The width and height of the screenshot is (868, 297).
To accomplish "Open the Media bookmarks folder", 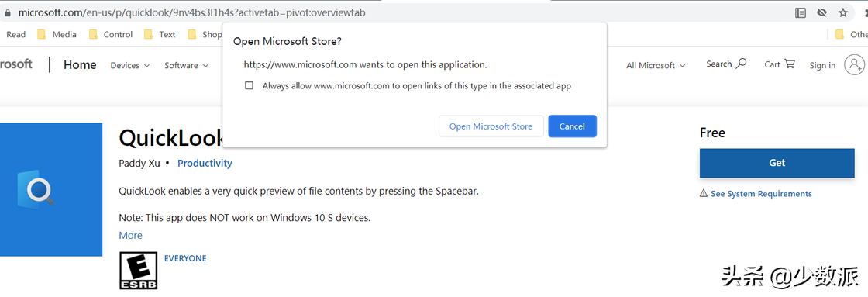I will (x=57, y=34).
